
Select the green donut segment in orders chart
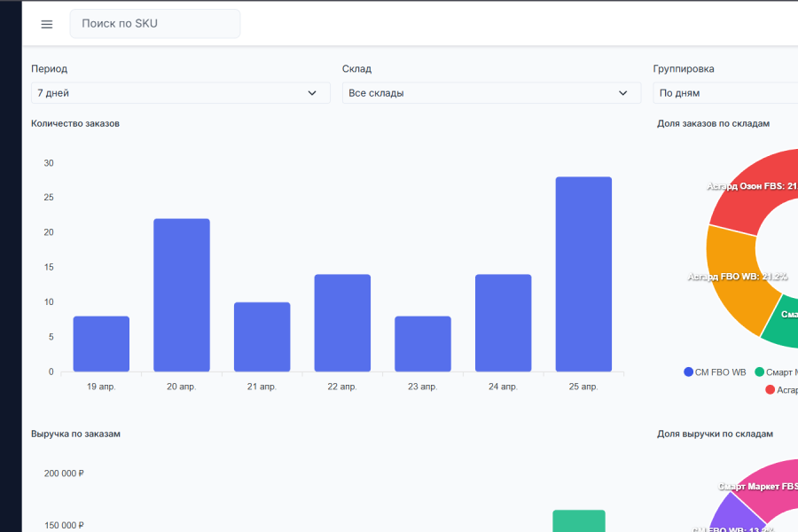782,322
